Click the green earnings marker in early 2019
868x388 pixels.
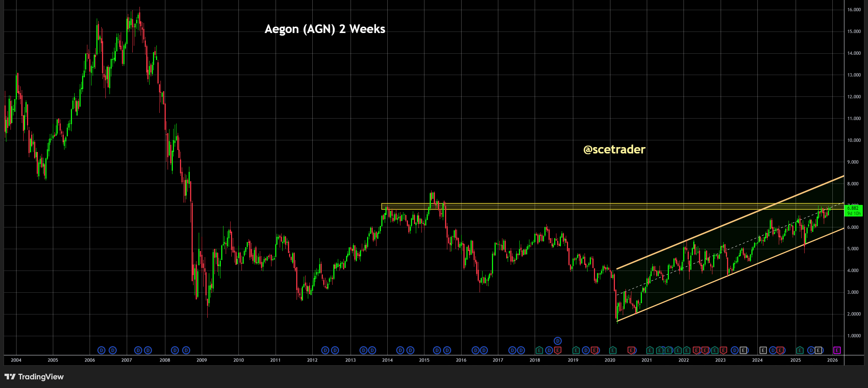tap(576, 350)
